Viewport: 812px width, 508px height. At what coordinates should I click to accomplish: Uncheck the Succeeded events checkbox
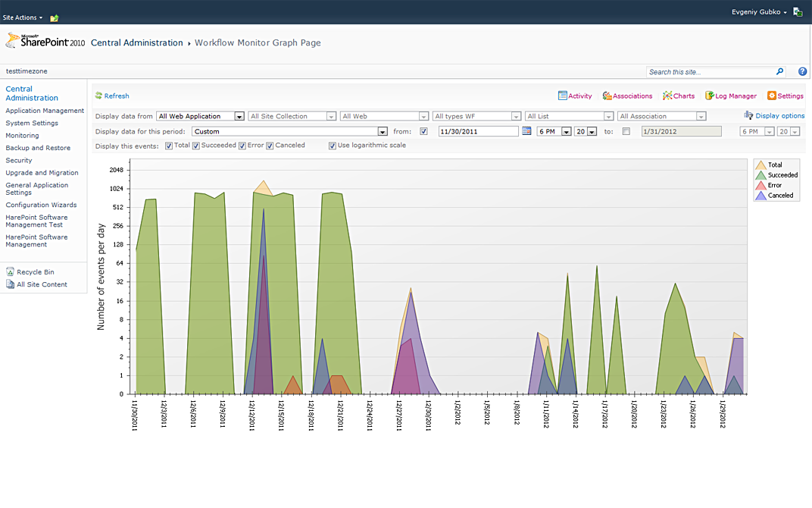[x=196, y=146]
